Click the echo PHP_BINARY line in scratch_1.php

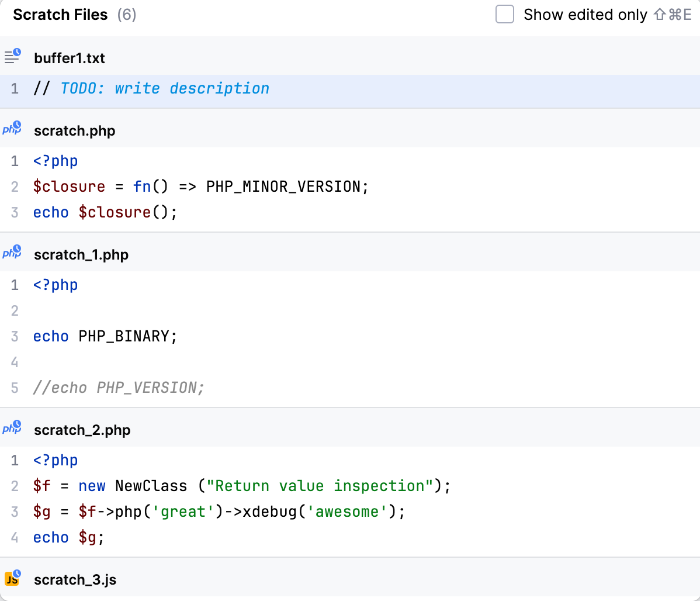[105, 336]
